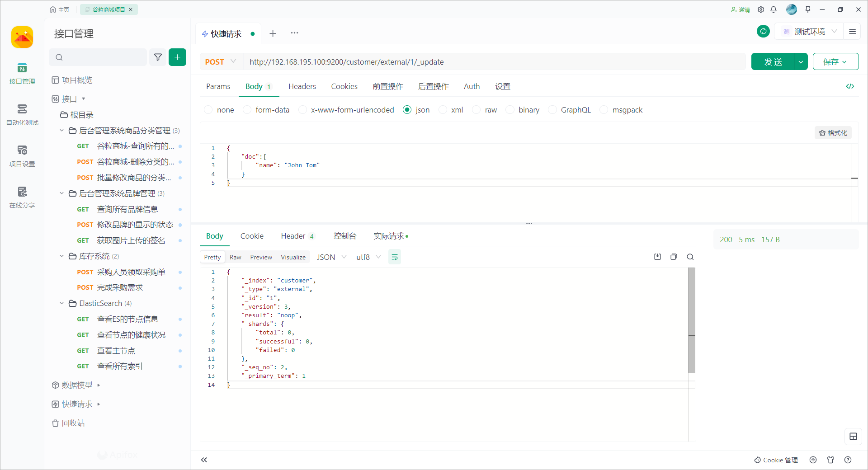868x470 pixels.
Task: Click the response search magnifier icon
Action: (x=690, y=257)
